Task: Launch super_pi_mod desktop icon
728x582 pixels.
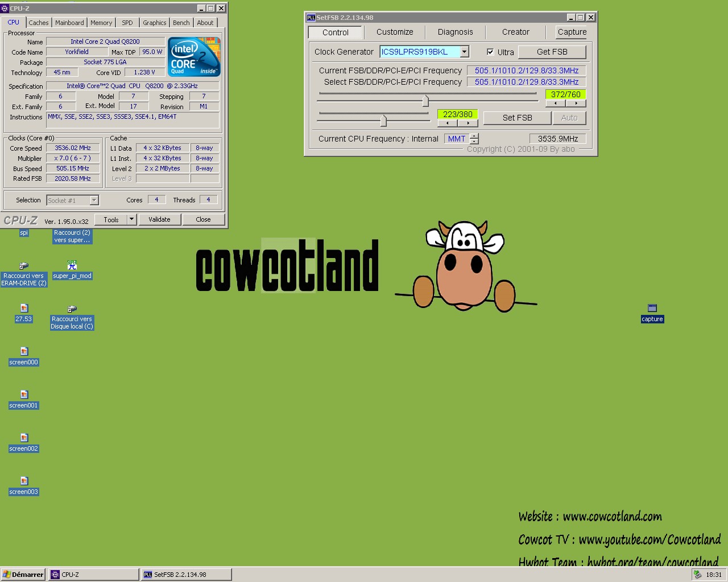Action: click(x=72, y=271)
